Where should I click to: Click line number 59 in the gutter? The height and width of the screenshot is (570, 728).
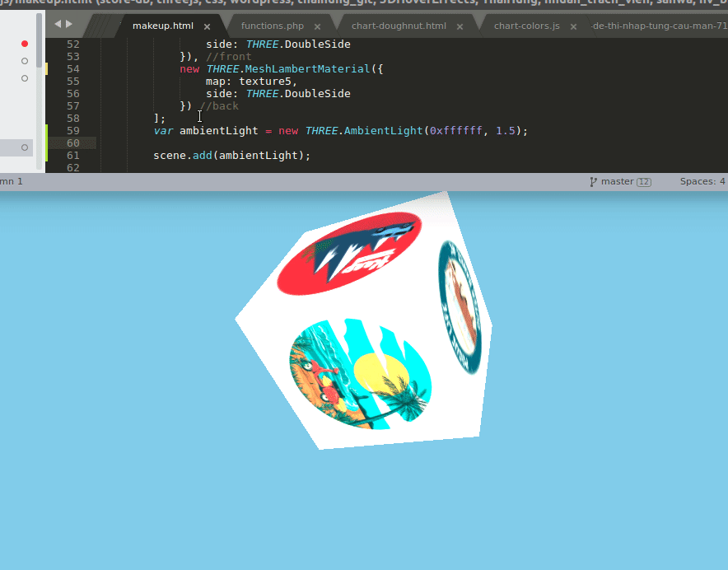73,130
